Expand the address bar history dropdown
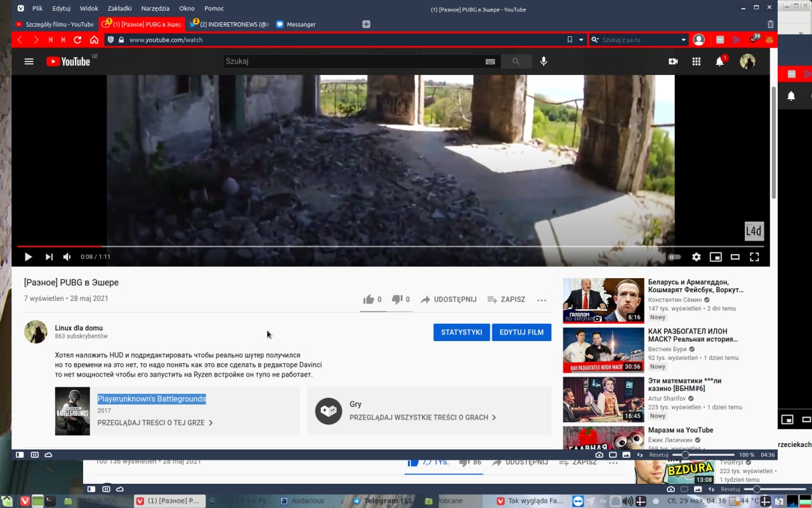 [x=581, y=39]
